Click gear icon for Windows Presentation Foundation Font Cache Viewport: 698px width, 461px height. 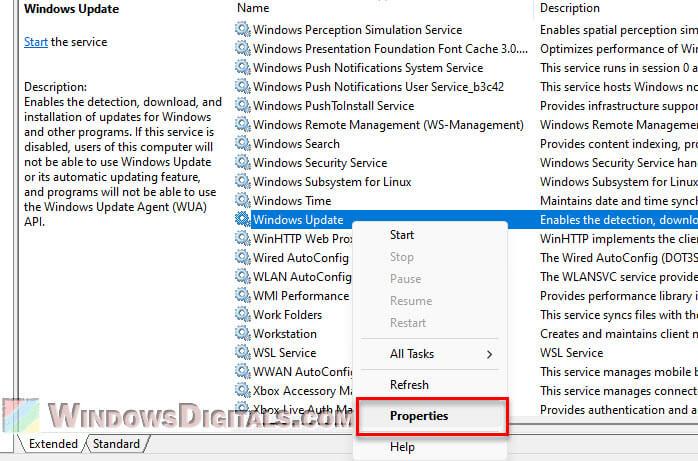(x=243, y=49)
